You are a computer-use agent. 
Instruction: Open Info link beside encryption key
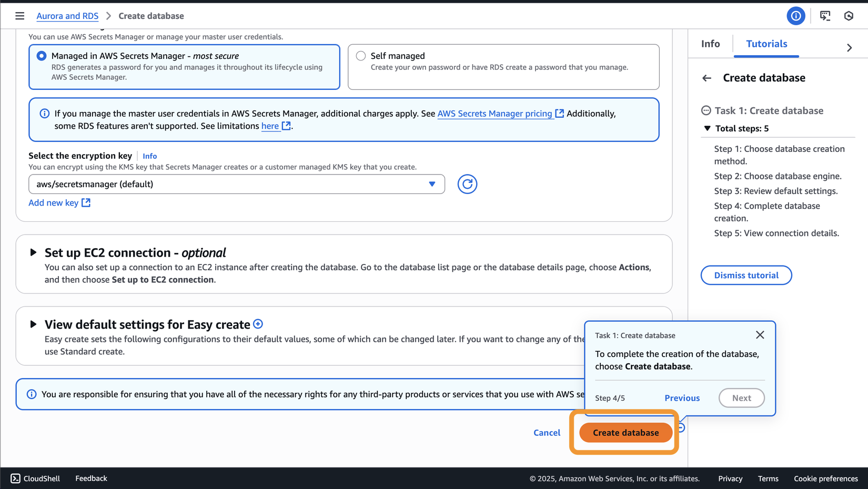(149, 156)
